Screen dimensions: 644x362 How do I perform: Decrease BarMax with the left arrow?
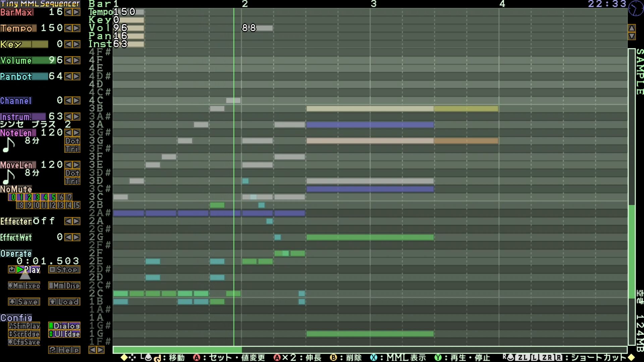[x=68, y=12]
